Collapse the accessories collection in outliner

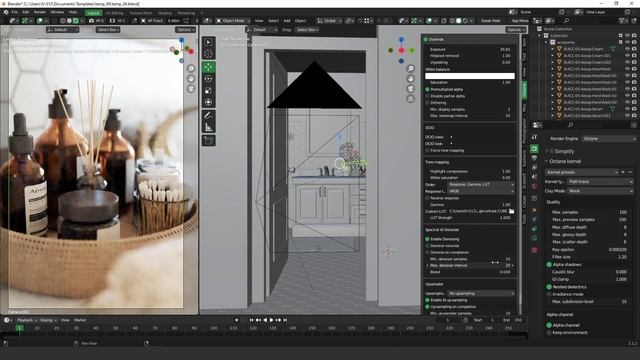click(546, 42)
